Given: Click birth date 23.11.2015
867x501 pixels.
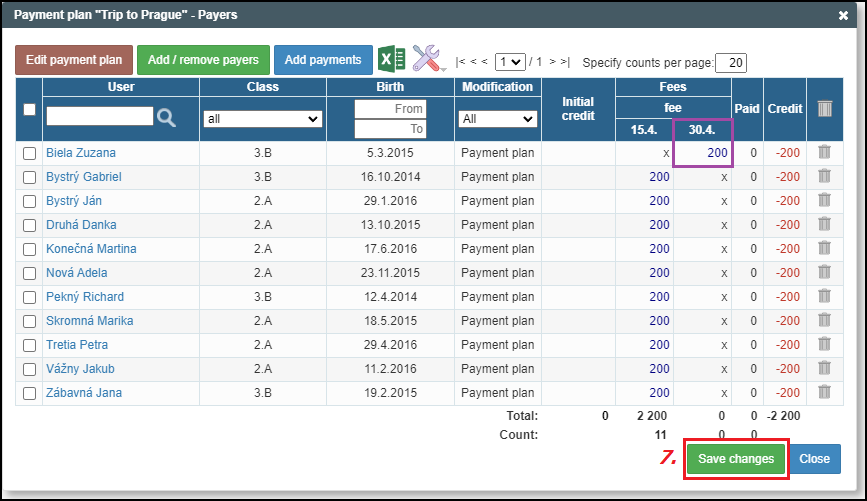Looking at the screenshot, I should click(390, 273).
